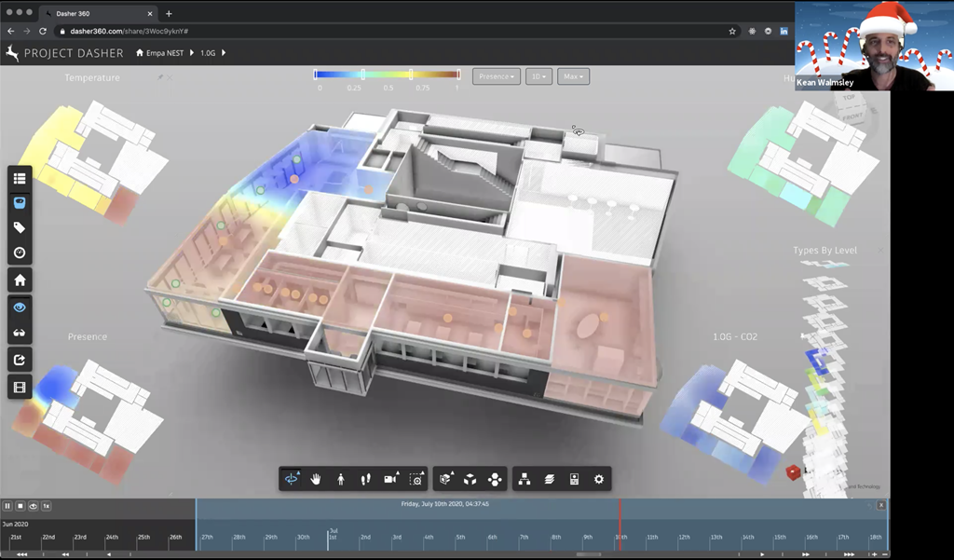Select the Orbit navigation tool

[x=292, y=479]
